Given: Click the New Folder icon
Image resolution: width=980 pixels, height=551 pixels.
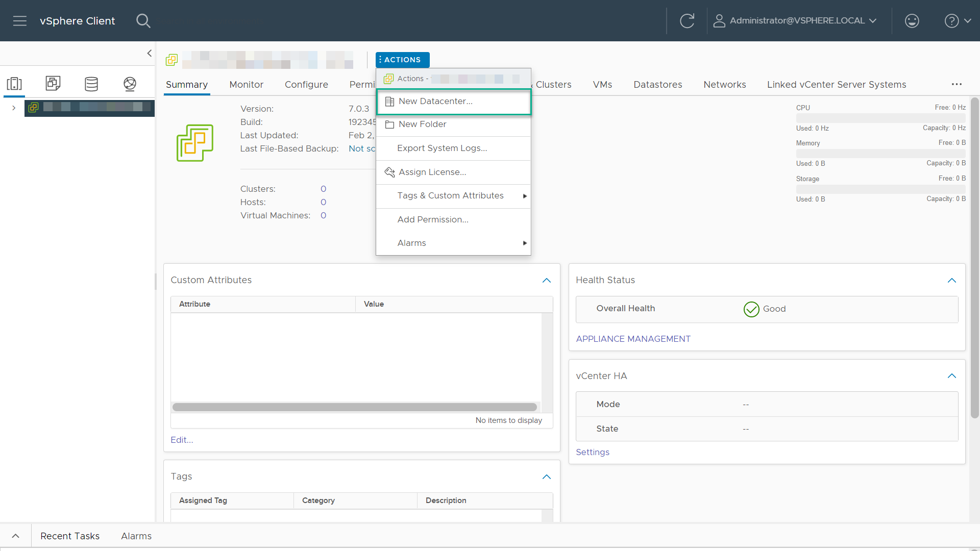Looking at the screenshot, I should (x=389, y=124).
